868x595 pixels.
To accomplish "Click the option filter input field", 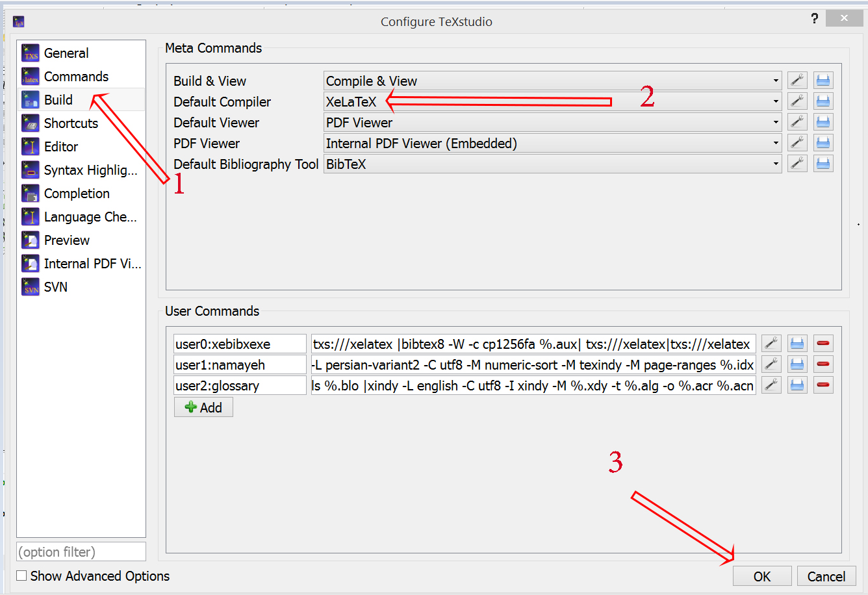I will (81, 551).
